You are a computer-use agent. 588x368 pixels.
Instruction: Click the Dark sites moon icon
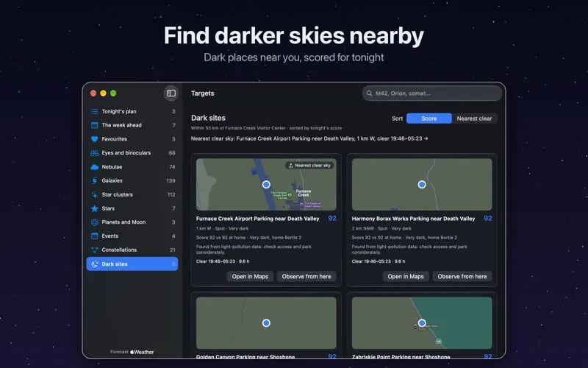coord(95,264)
